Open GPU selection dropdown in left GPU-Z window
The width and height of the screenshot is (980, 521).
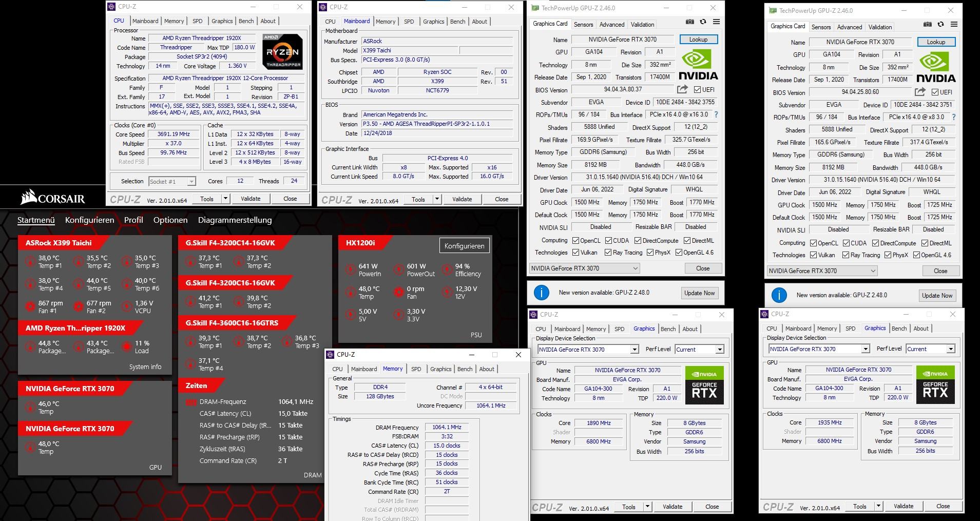pyautogui.click(x=584, y=268)
